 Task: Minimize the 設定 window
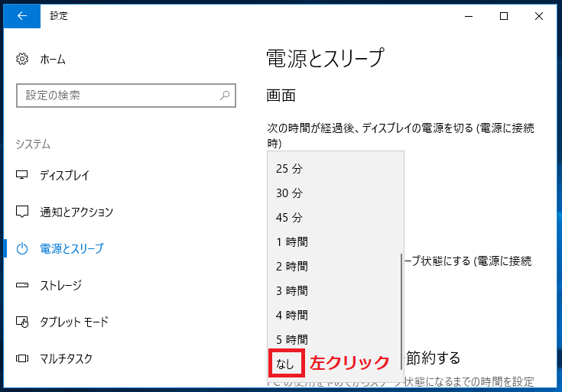click(469, 16)
